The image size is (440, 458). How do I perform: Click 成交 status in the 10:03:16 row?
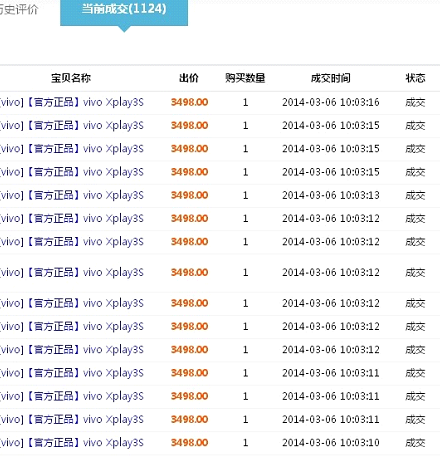[x=415, y=102]
